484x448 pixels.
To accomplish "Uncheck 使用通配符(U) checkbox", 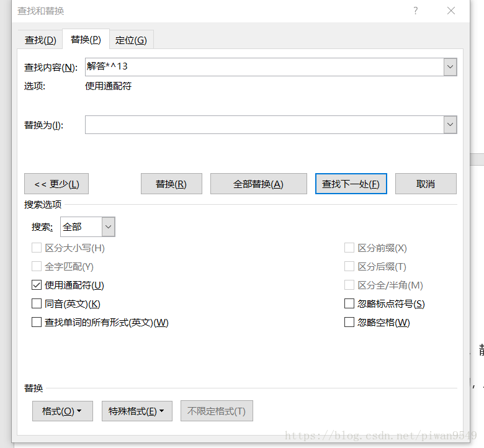I will click(37, 285).
